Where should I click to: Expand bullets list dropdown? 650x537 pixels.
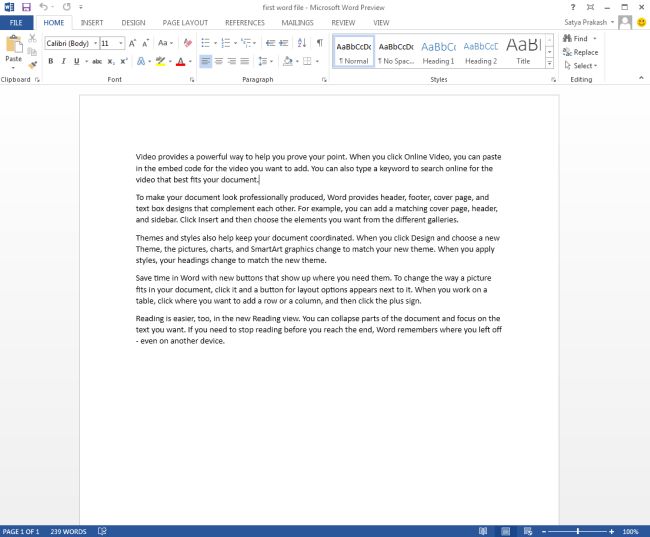tap(215, 43)
